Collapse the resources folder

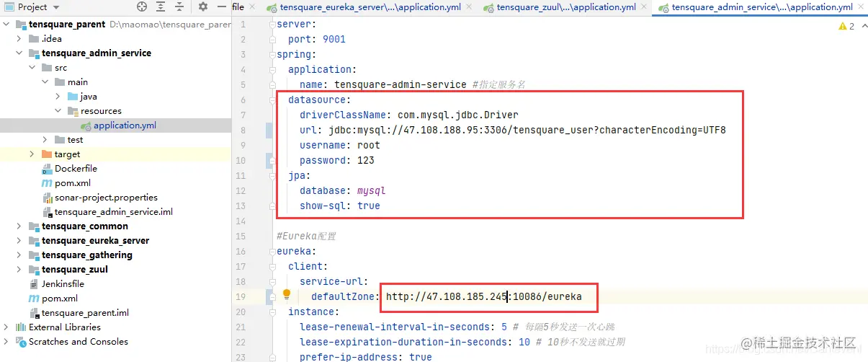click(59, 110)
